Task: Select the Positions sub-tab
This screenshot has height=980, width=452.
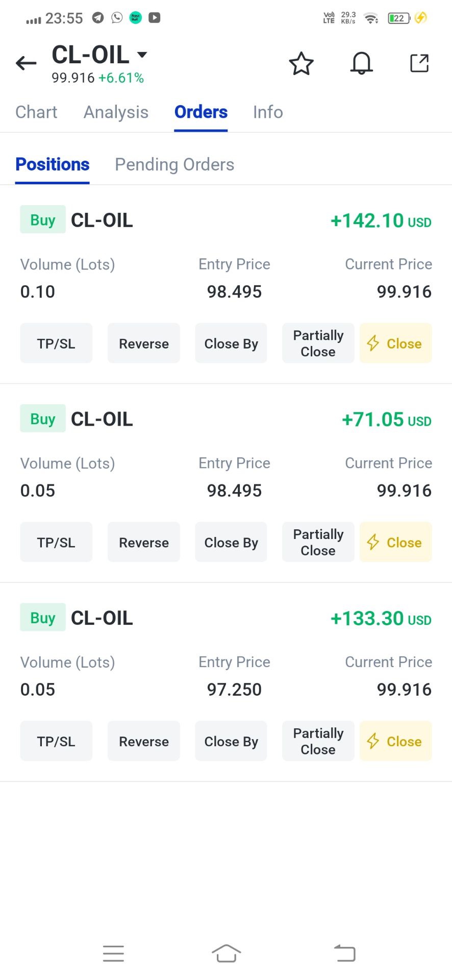Action: 53,165
